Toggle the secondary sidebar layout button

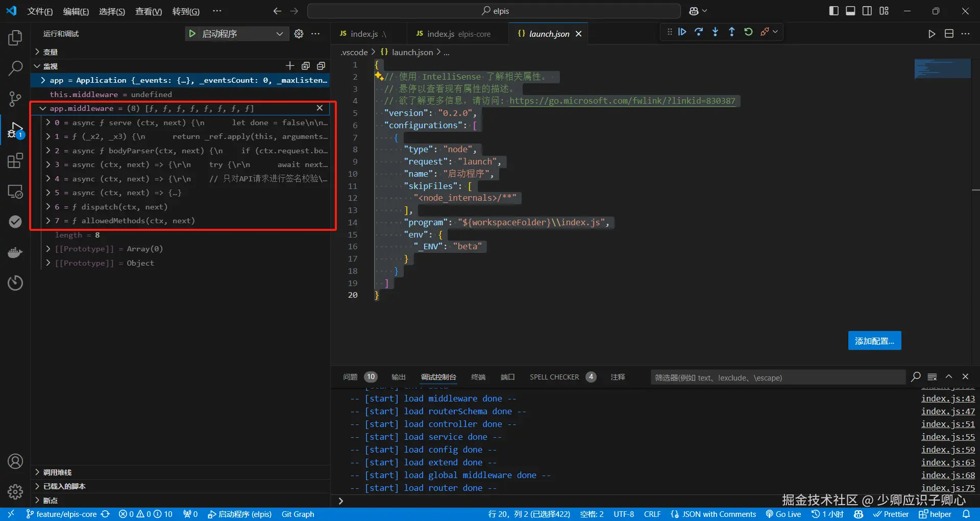coord(867,11)
